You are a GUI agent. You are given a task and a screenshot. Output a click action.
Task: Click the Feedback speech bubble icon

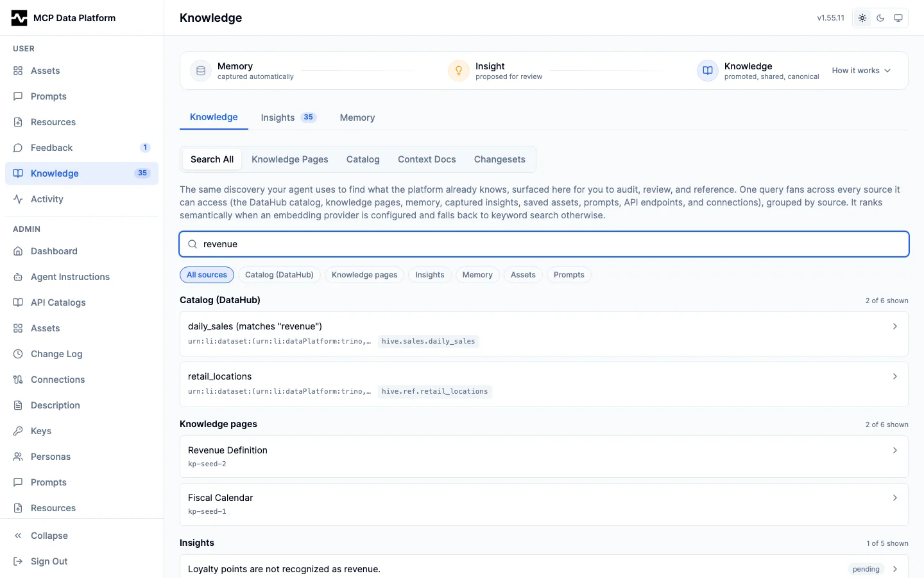tap(18, 148)
